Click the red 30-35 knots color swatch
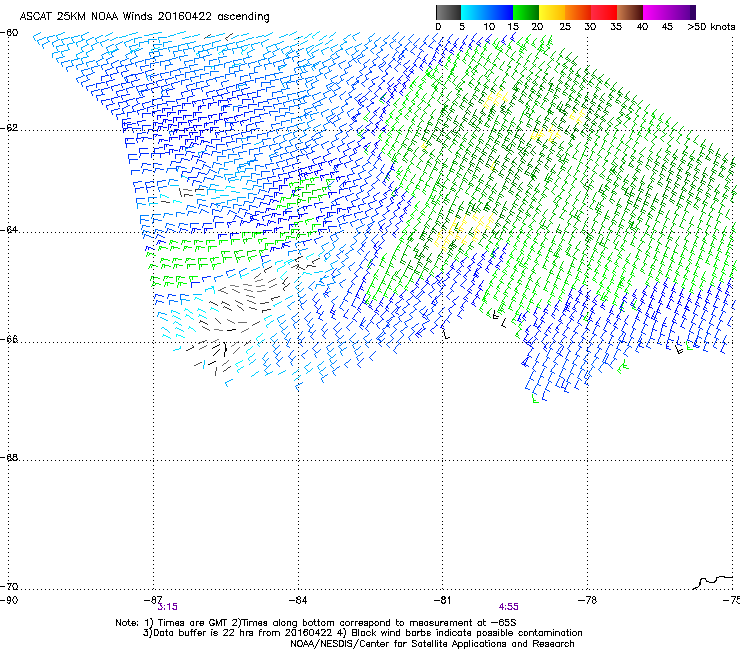 click(604, 12)
